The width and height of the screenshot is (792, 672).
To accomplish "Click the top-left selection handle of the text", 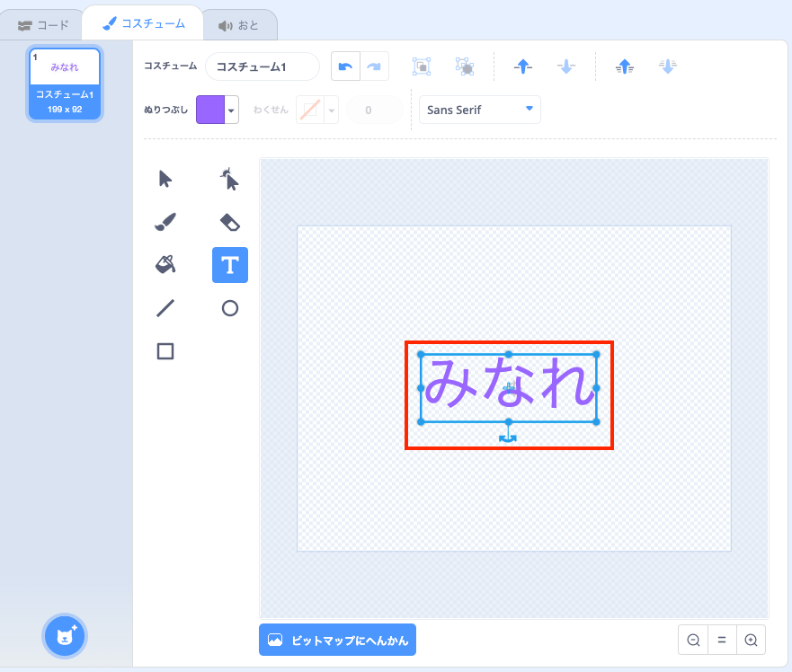I will pyautogui.click(x=421, y=355).
